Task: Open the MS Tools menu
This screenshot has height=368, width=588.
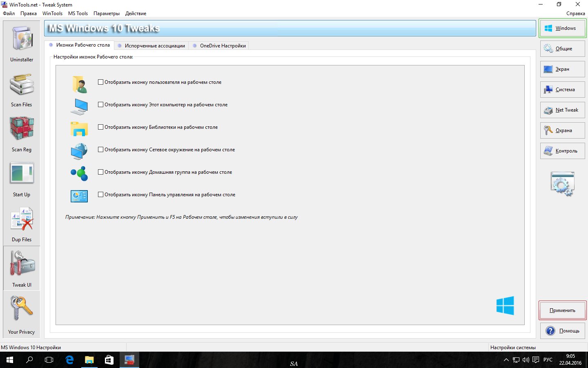Action: click(78, 13)
